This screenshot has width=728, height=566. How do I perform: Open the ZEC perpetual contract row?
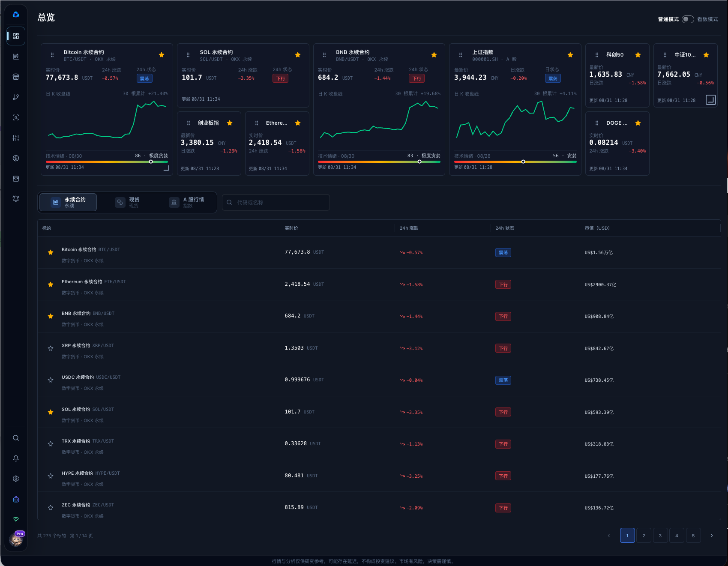tap(379, 508)
